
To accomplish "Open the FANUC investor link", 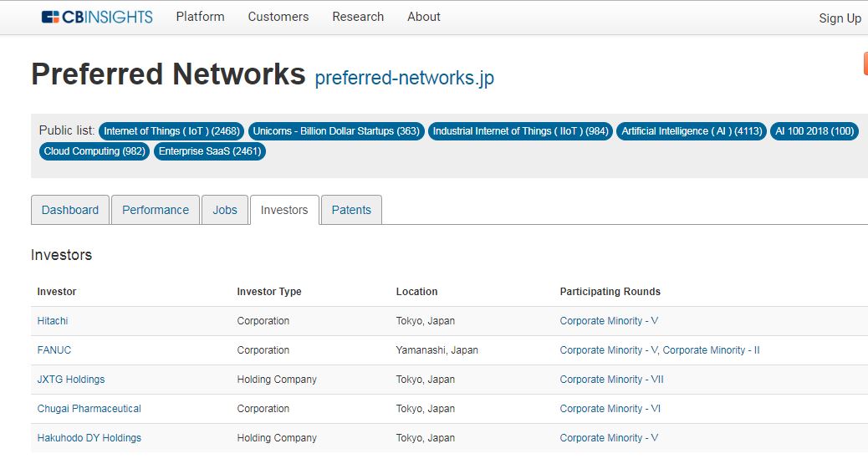I will point(54,350).
